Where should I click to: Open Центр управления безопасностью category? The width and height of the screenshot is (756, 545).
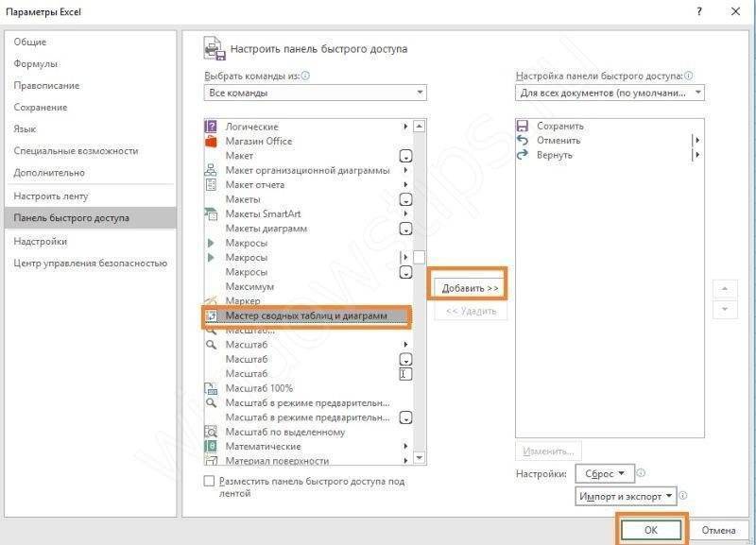[90, 264]
